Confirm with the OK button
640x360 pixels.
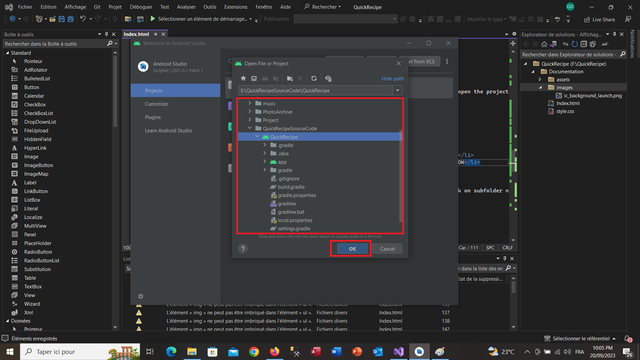point(352,249)
